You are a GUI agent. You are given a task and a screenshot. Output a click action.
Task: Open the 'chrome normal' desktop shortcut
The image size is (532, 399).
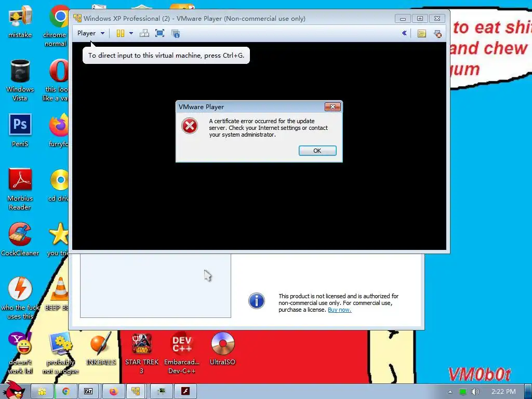tap(57, 26)
